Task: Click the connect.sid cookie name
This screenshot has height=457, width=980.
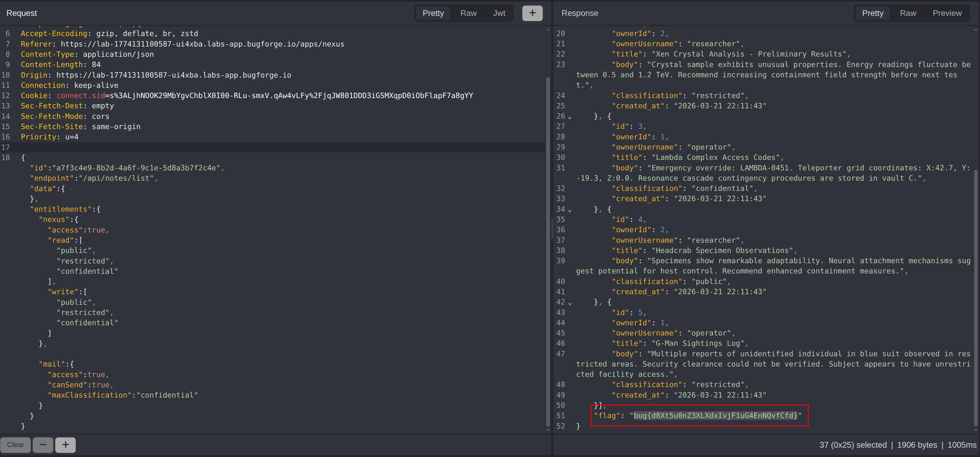Action: click(x=81, y=96)
